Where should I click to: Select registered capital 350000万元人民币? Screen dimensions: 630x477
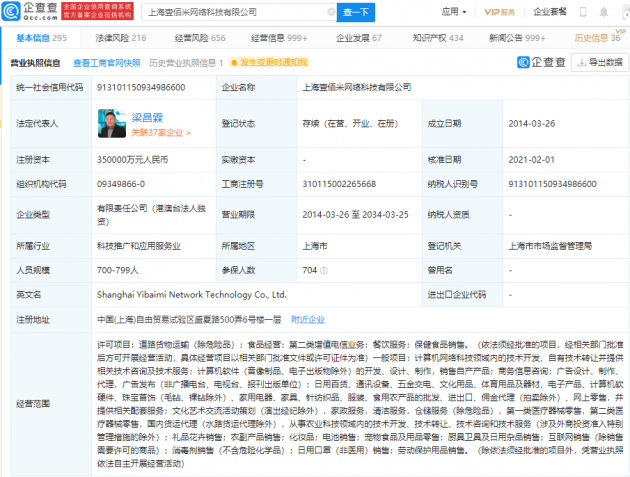tap(132, 160)
